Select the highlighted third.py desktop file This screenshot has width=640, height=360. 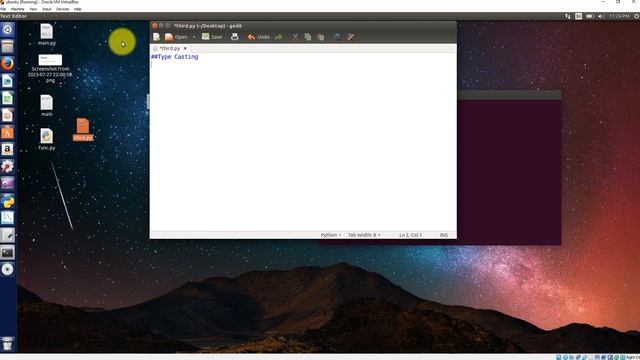[x=83, y=129]
